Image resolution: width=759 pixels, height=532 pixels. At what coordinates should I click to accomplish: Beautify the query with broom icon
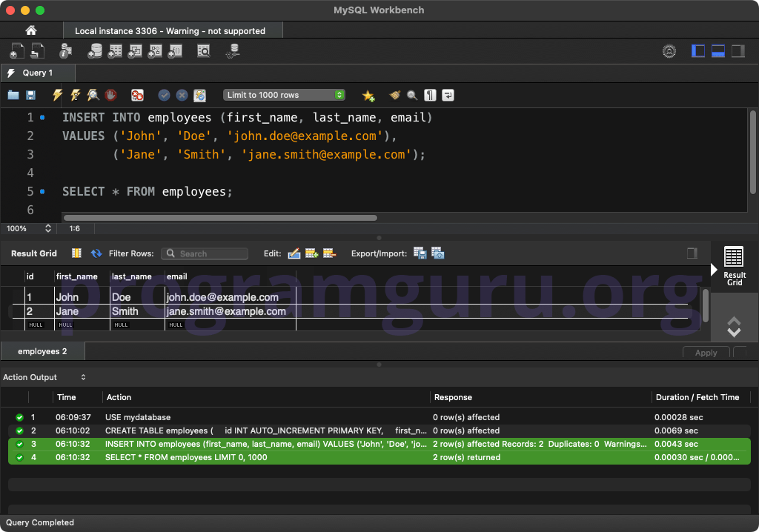tap(394, 95)
